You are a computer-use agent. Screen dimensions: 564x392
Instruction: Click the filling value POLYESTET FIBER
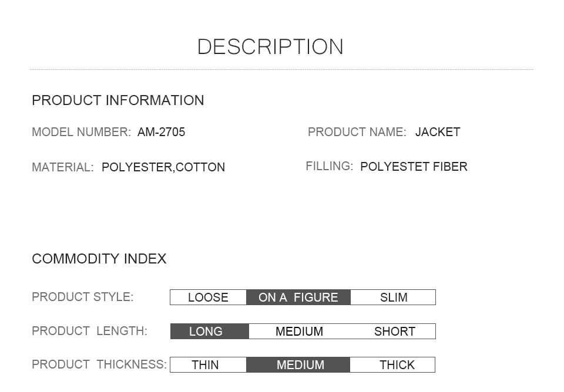(414, 167)
